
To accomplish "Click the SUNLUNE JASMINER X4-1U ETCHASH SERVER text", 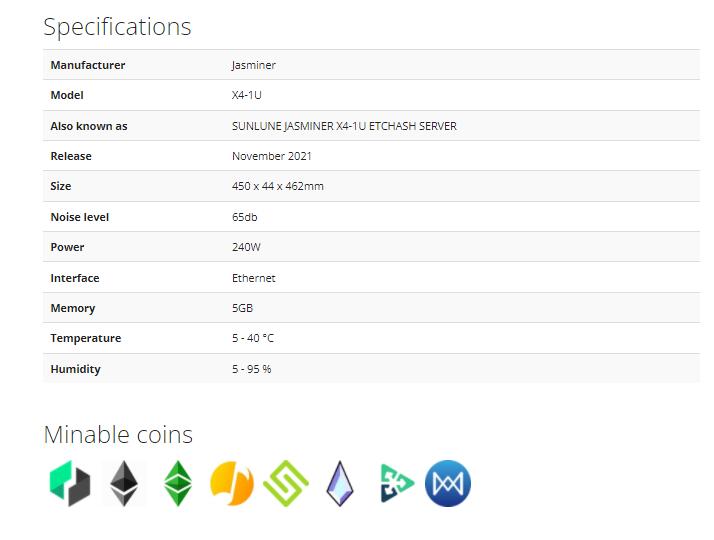I will pos(344,126).
